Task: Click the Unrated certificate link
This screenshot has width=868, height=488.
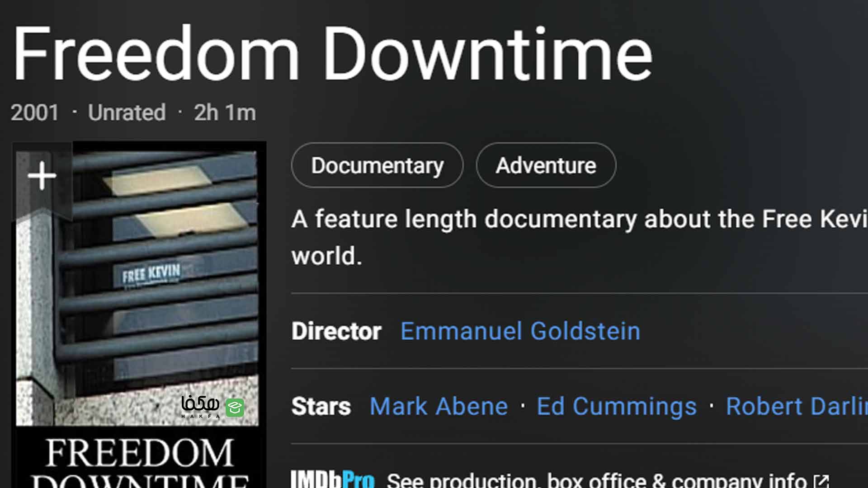Action: tap(127, 113)
